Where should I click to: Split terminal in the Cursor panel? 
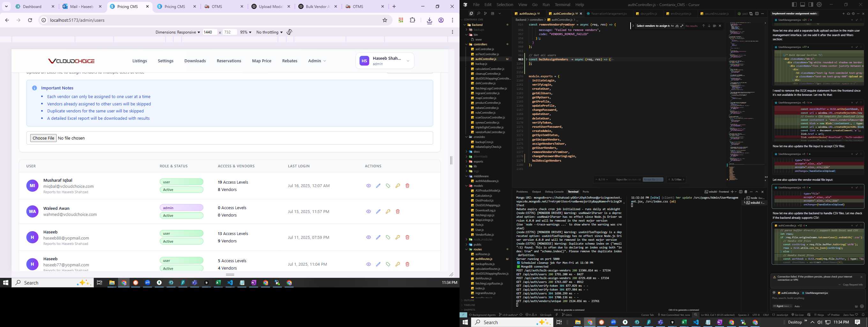point(740,192)
